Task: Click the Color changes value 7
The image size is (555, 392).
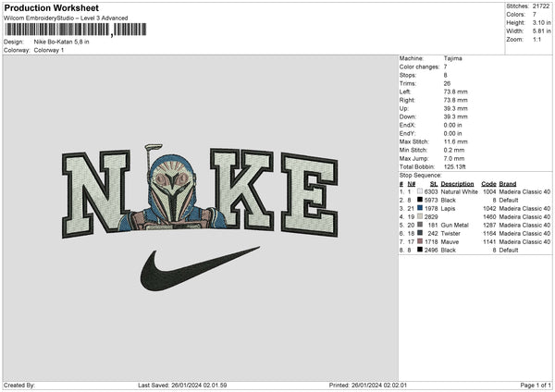Action: click(x=445, y=67)
